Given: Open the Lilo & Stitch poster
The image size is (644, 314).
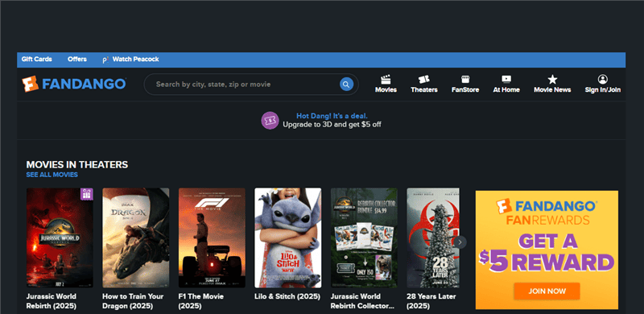Looking at the screenshot, I should pyautogui.click(x=288, y=238).
